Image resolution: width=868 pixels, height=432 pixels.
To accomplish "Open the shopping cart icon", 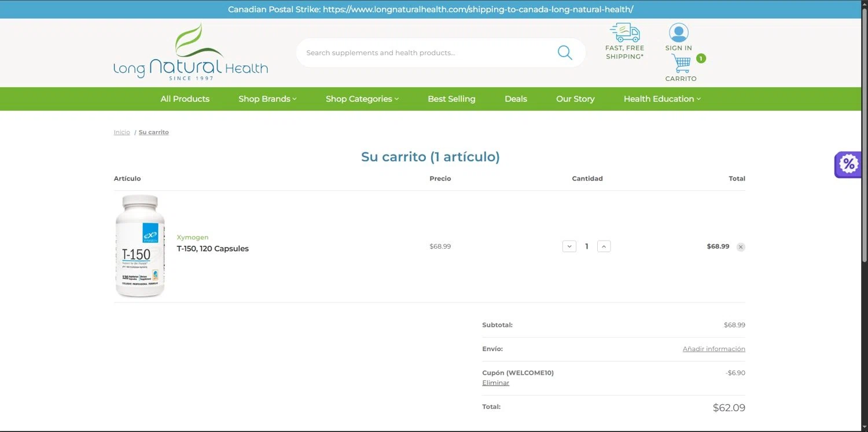I will (x=681, y=63).
